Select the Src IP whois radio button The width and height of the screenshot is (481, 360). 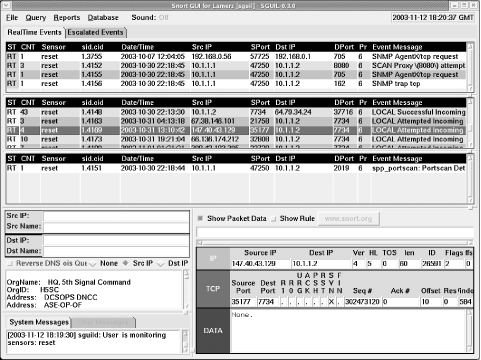point(125,263)
